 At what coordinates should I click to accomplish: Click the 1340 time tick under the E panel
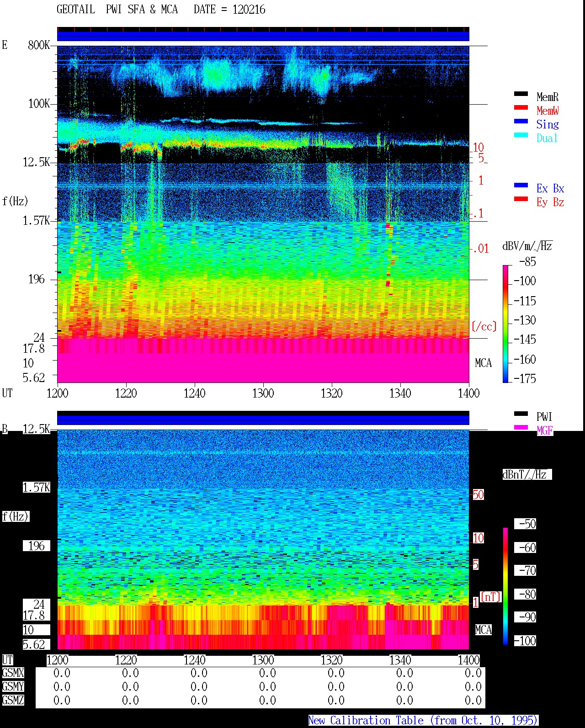click(400, 393)
